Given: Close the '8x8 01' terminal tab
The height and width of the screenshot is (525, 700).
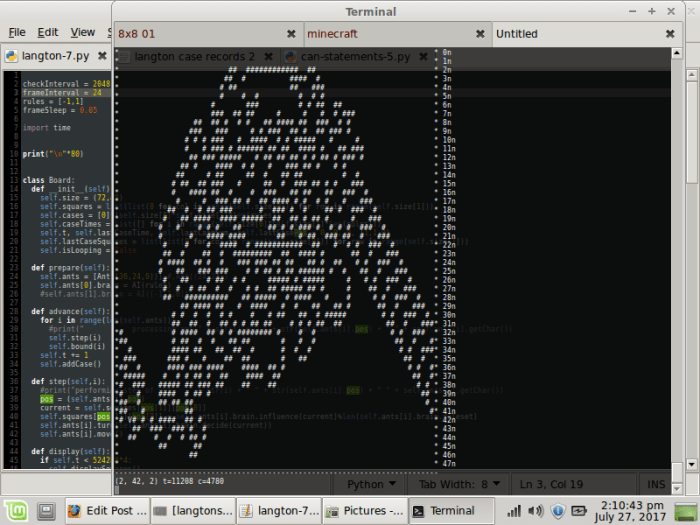Looking at the screenshot, I should tap(291, 34).
